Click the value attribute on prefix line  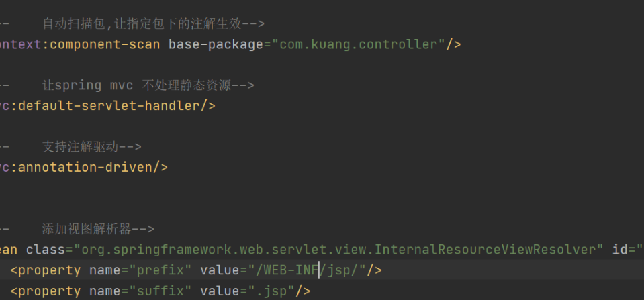220,270
